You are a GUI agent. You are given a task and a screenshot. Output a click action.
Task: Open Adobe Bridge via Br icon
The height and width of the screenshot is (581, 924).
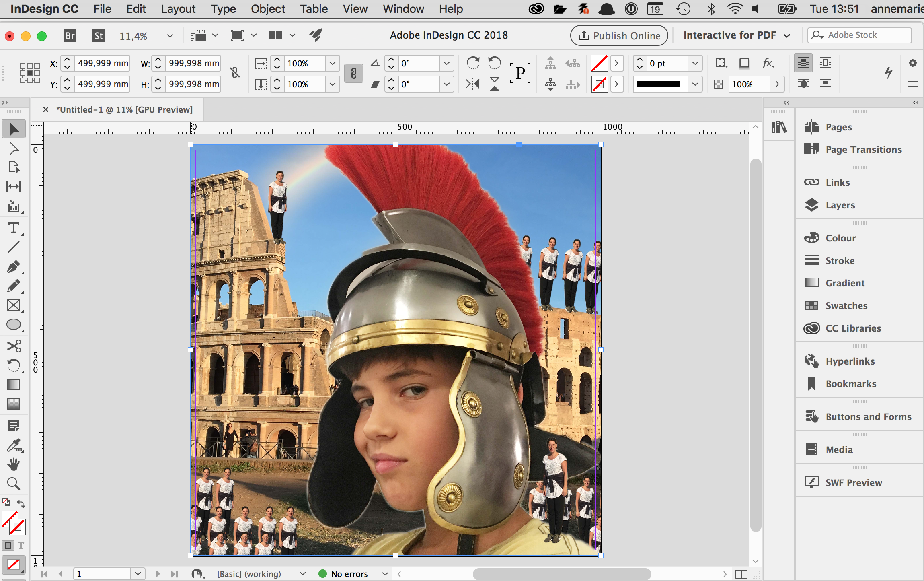70,36
